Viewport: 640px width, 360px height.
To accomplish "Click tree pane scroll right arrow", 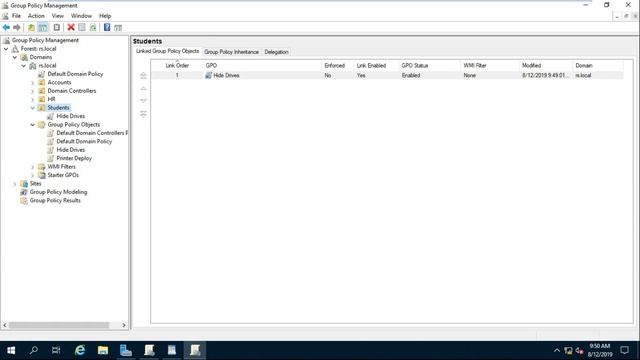I will [x=124, y=325].
